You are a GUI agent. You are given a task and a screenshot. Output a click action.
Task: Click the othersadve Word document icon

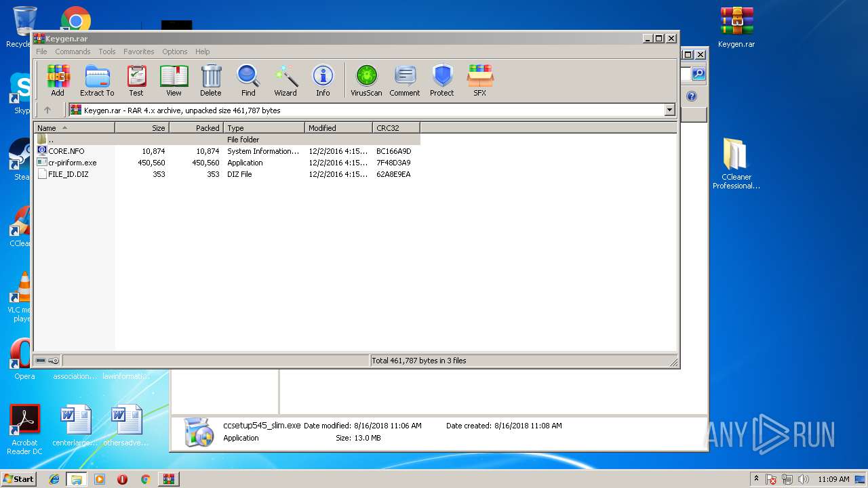(126, 426)
